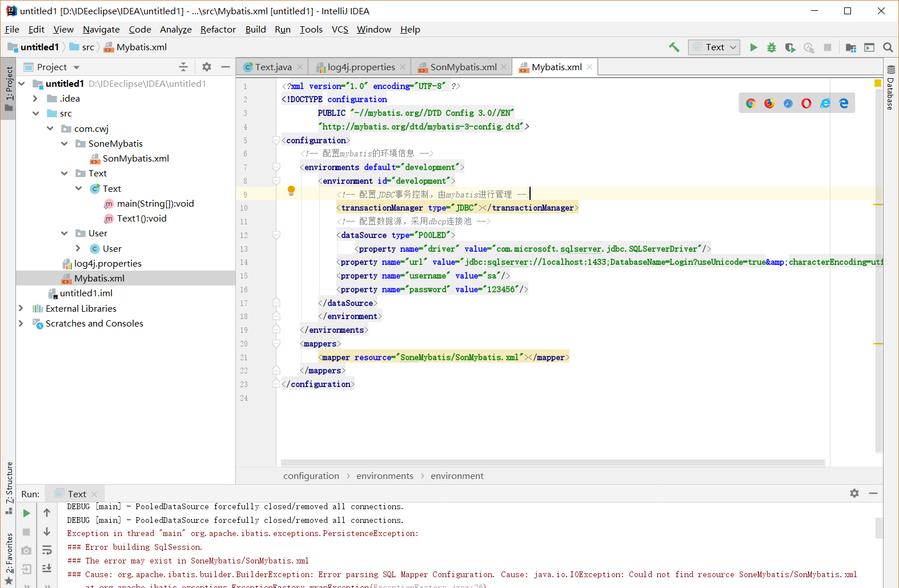Open in Chrome browser icon

point(750,103)
